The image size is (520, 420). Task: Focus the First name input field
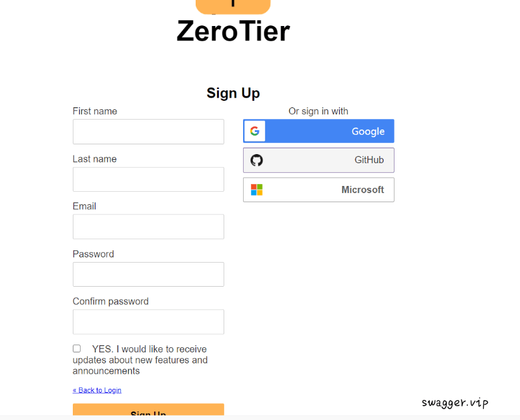pyautogui.click(x=148, y=131)
